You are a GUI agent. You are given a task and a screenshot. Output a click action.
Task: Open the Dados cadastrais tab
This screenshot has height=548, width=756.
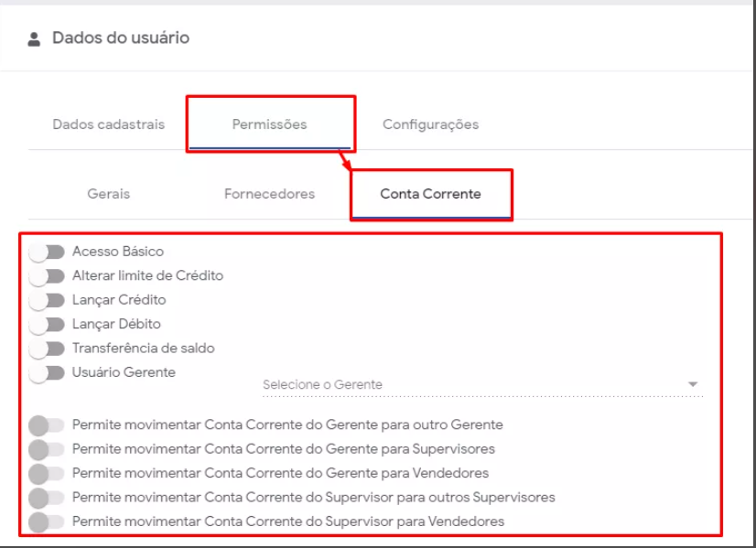pos(108,124)
